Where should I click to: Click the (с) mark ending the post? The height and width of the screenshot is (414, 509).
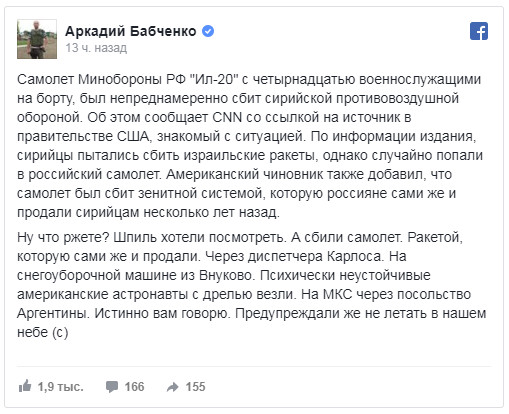point(60,332)
